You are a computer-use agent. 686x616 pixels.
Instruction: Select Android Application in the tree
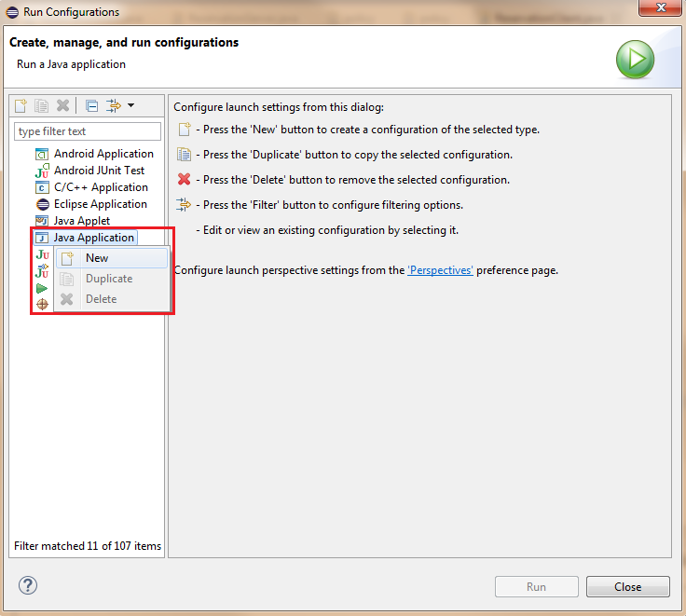pos(103,154)
